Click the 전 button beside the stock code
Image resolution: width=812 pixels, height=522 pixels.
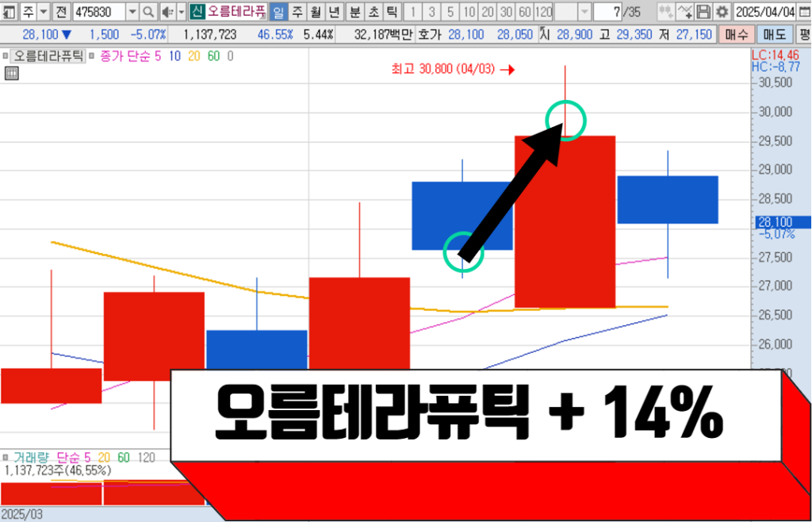pos(61,11)
